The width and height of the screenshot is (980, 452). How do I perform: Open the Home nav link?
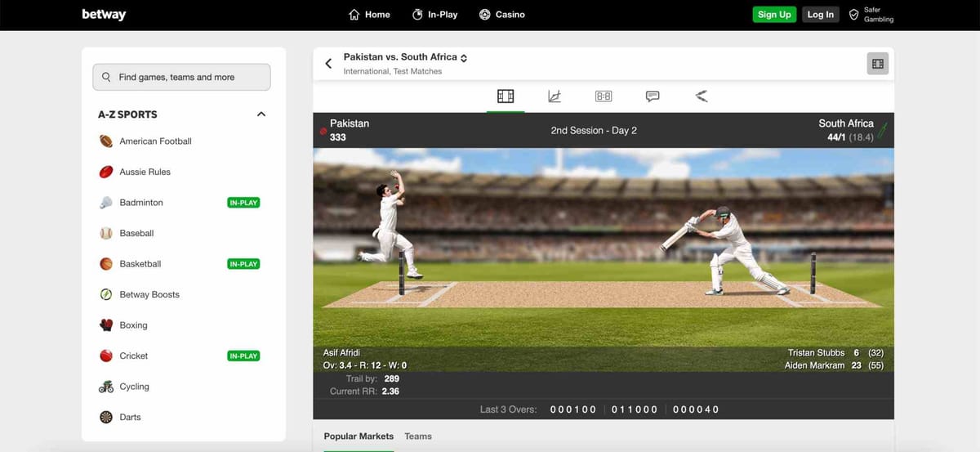369,15
